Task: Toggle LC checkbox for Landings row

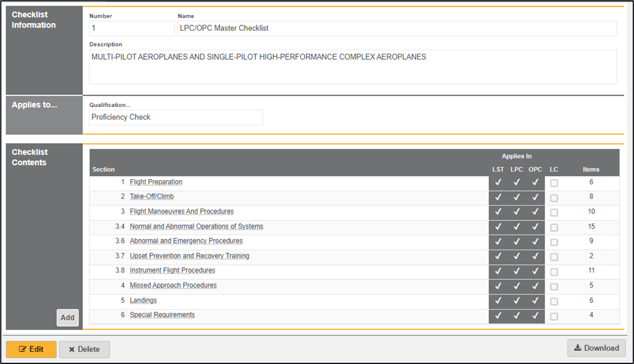Action: click(x=554, y=301)
